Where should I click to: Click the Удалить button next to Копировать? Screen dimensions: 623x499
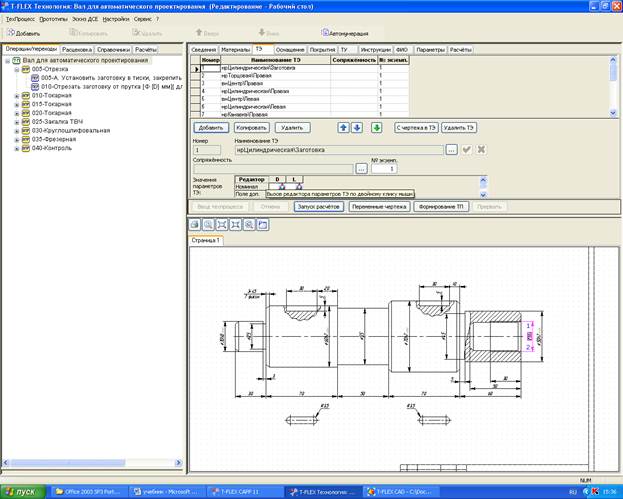[292, 128]
